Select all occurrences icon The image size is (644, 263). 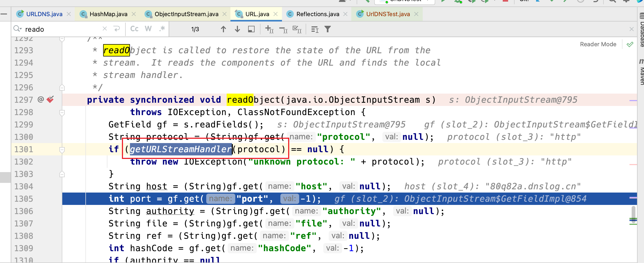pyautogui.click(x=297, y=29)
